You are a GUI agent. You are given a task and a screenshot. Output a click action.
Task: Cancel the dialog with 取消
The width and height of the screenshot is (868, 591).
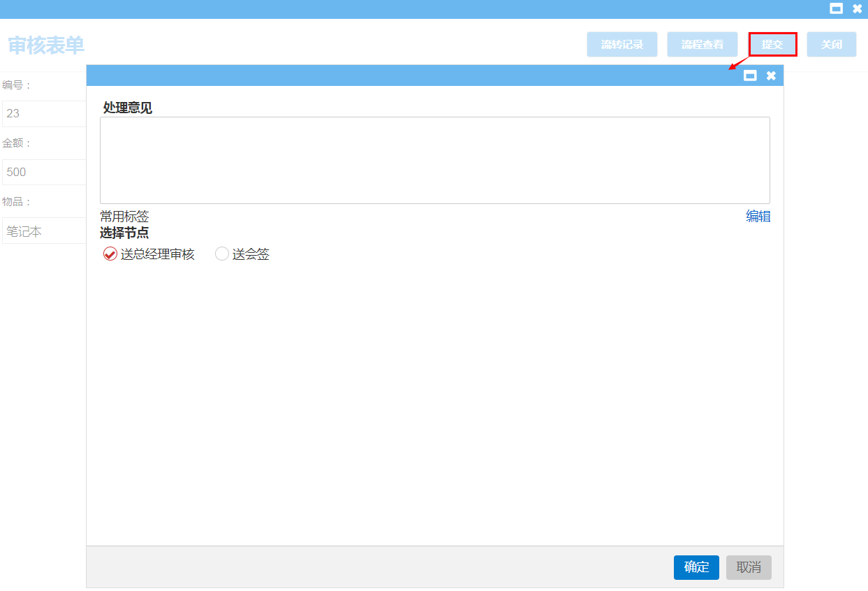[x=749, y=567]
